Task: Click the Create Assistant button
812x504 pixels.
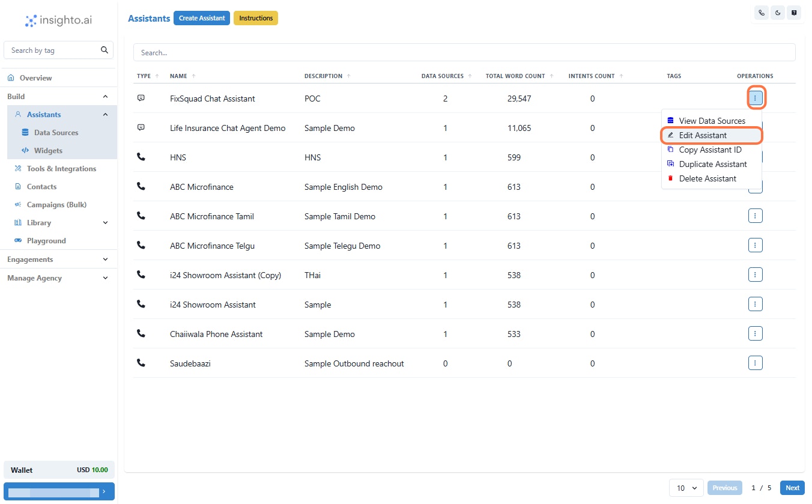Action: (x=202, y=18)
